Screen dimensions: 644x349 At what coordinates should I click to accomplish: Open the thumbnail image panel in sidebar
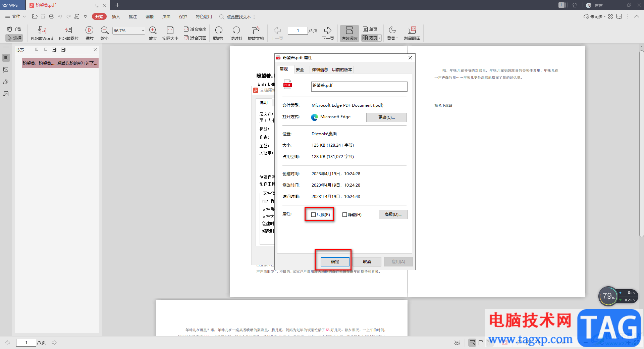point(6,70)
